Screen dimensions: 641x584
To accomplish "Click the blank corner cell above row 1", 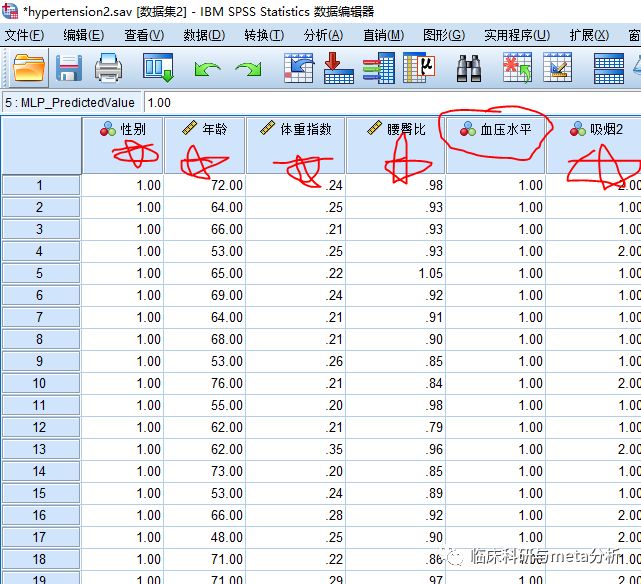I will tap(41, 145).
